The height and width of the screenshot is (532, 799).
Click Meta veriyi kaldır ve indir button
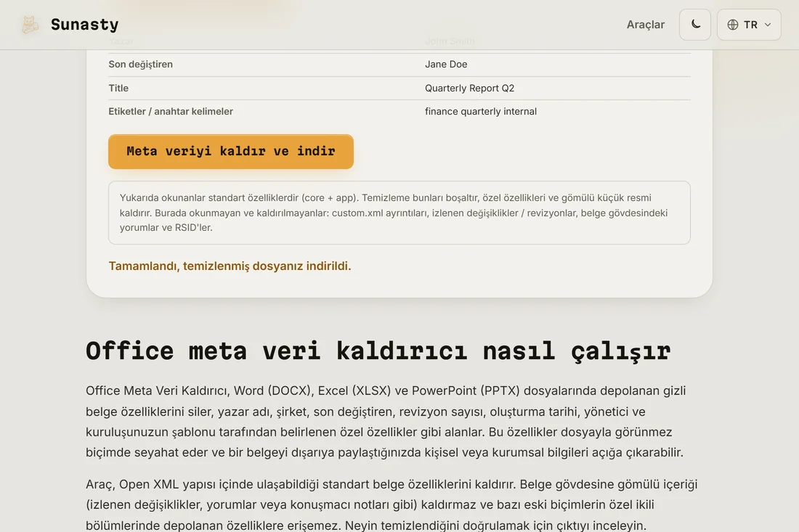point(231,151)
